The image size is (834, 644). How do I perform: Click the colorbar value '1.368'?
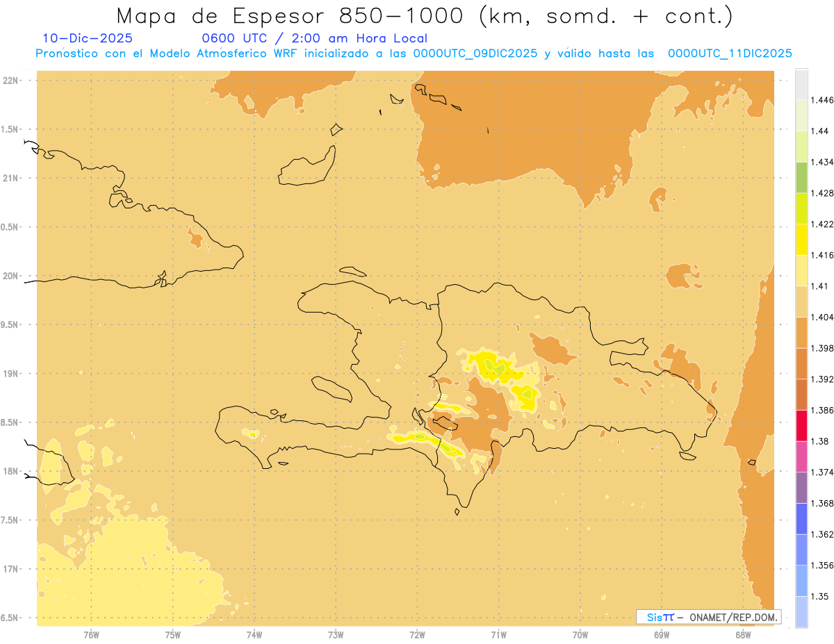point(821,503)
